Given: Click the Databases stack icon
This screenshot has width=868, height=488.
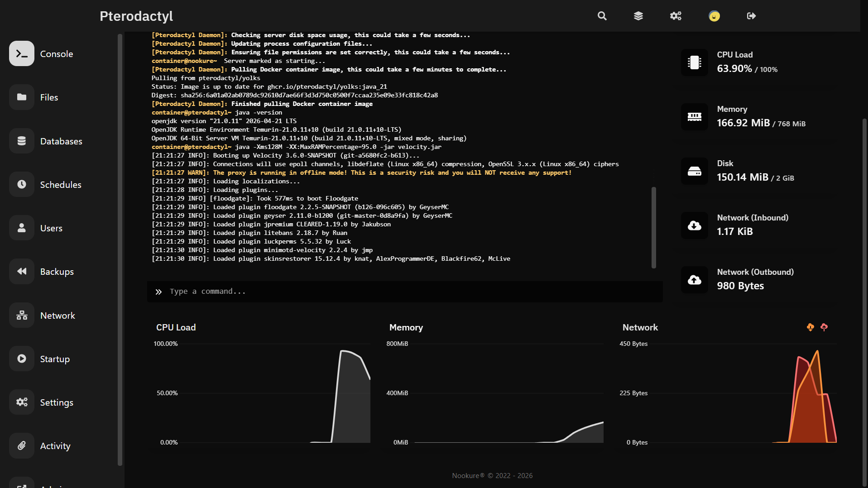Looking at the screenshot, I should coord(22,141).
